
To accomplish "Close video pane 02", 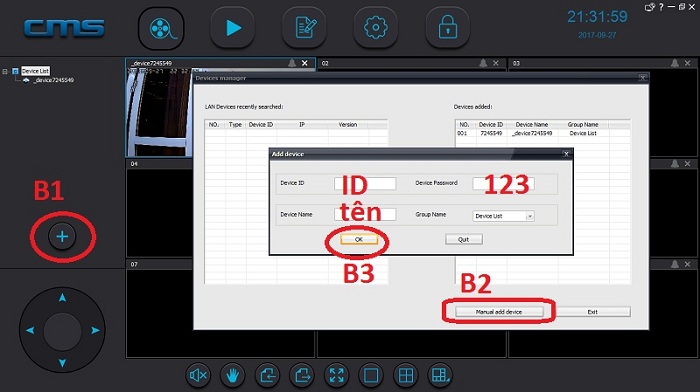I will pos(496,63).
